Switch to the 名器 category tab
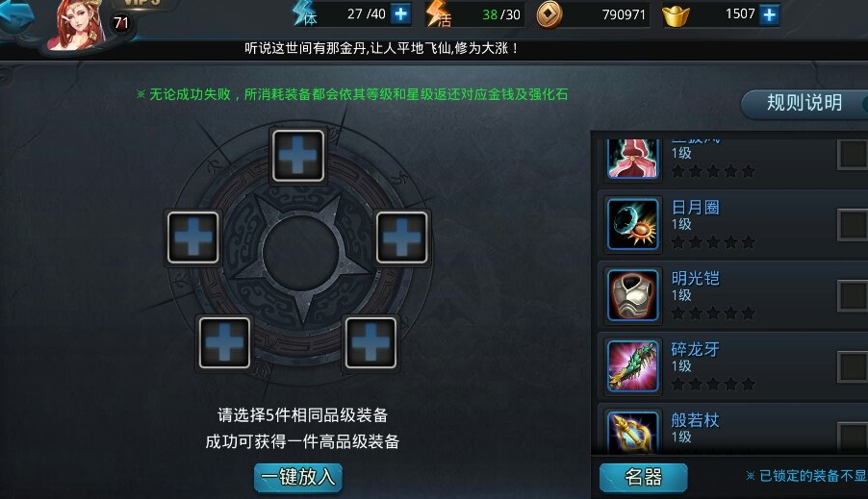Viewport: 868px width, 499px height. pyautogui.click(x=643, y=477)
